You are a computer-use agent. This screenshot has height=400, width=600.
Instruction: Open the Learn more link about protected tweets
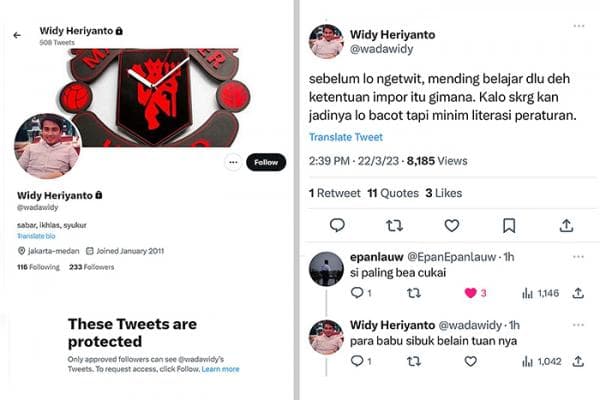(221, 369)
